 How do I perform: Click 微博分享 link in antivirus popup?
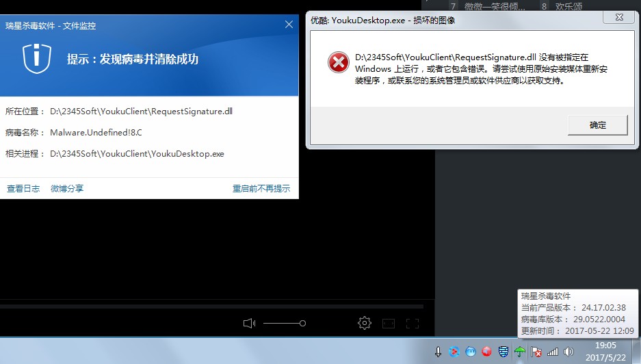tap(67, 189)
